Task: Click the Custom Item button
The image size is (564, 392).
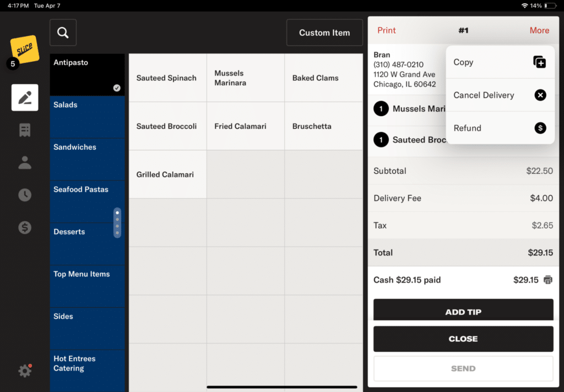Action: point(324,32)
